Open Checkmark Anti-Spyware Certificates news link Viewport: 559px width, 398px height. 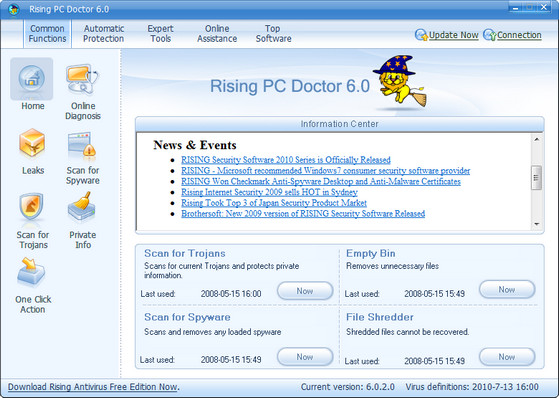click(321, 181)
